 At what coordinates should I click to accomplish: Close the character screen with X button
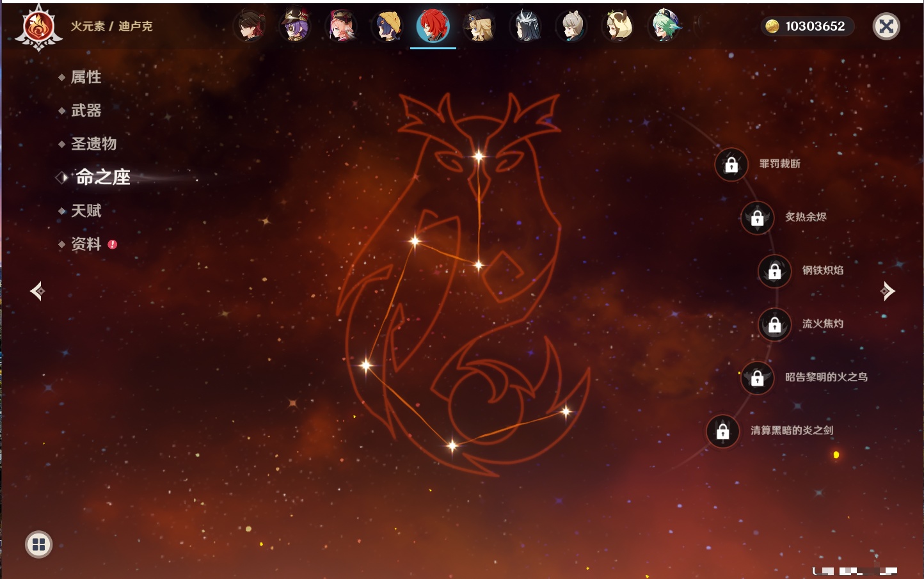[x=886, y=26]
